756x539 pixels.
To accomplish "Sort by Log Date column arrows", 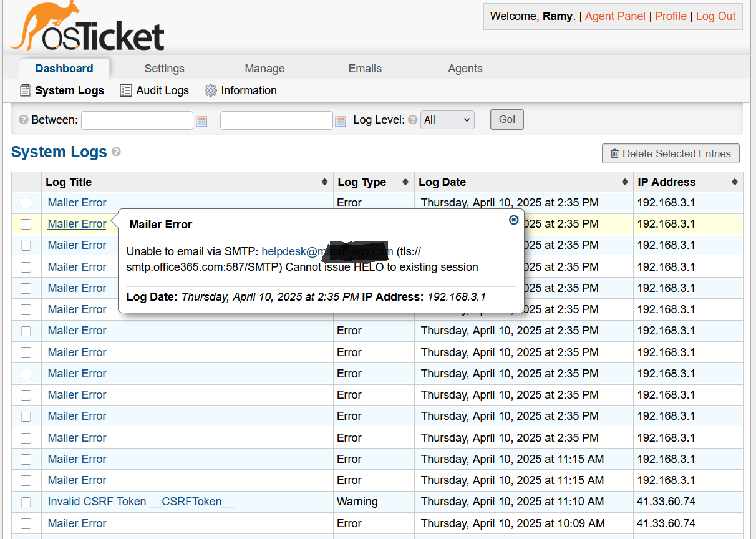I will [x=625, y=182].
